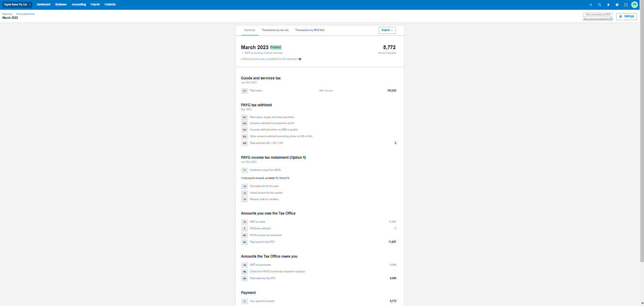Open the Export dropdown

pyautogui.click(x=387, y=30)
